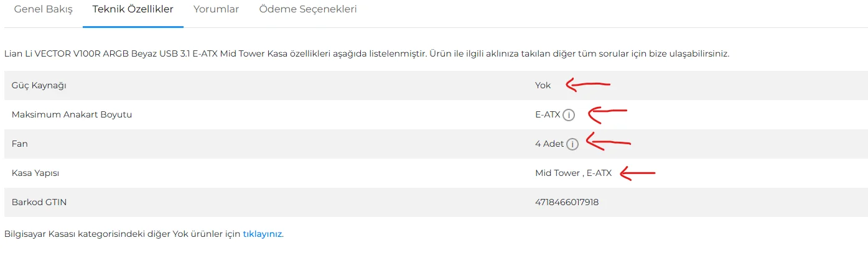868x258 pixels.
Task: Click the red arrow beside Mid Tower , E-ATX
Action: coord(638,173)
